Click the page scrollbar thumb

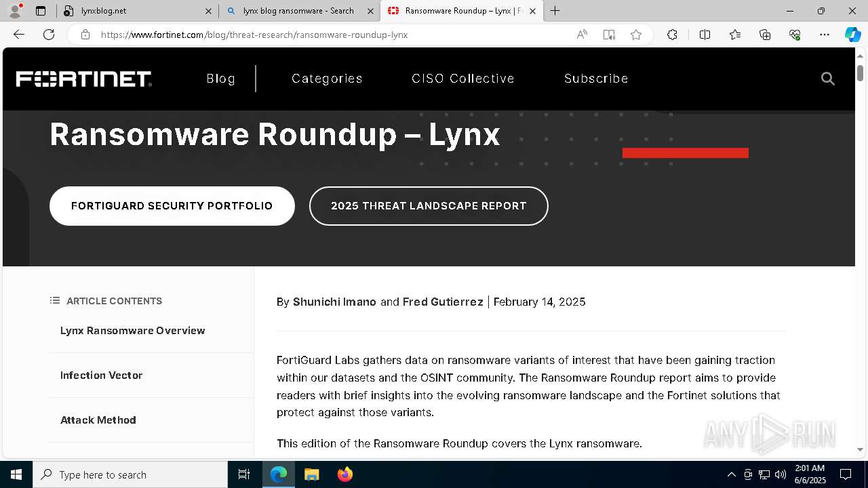(860, 72)
